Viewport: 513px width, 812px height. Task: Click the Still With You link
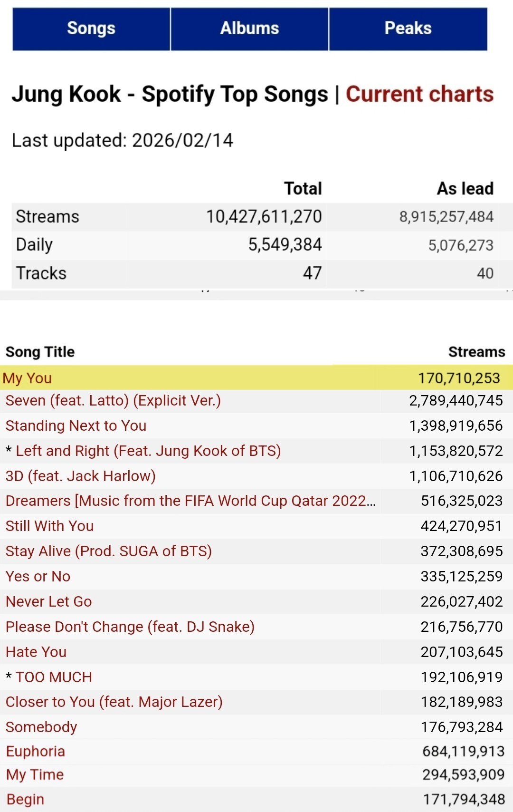pyautogui.click(x=50, y=526)
